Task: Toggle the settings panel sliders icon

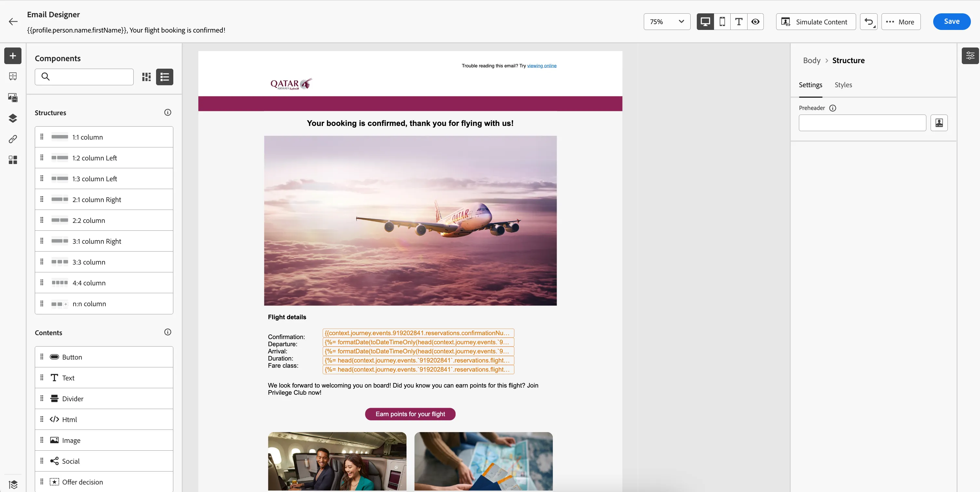Action: click(x=970, y=56)
